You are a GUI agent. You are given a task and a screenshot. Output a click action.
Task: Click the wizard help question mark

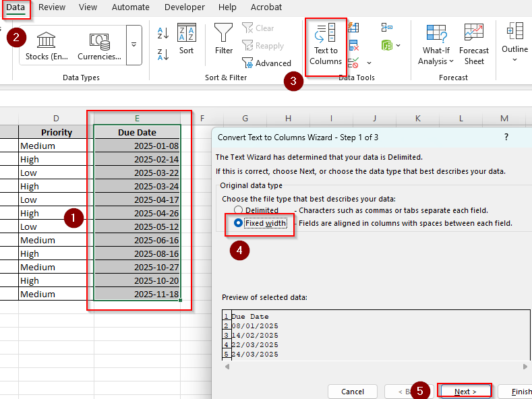506,137
